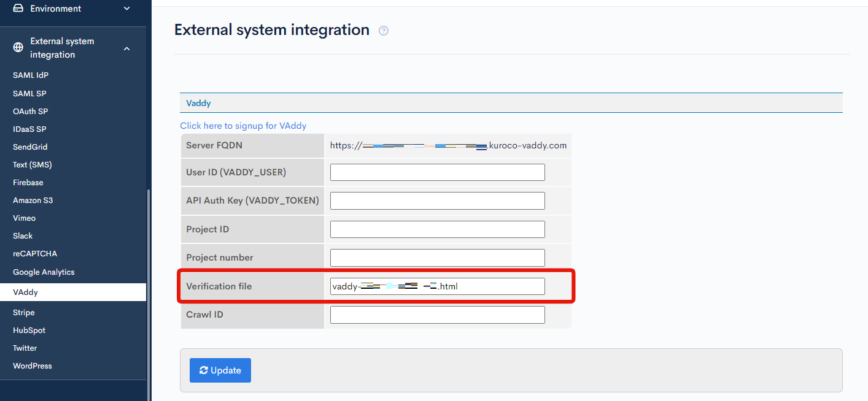Open reCAPTCHA settings
The image size is (868, 401).
tap(35, 254)
